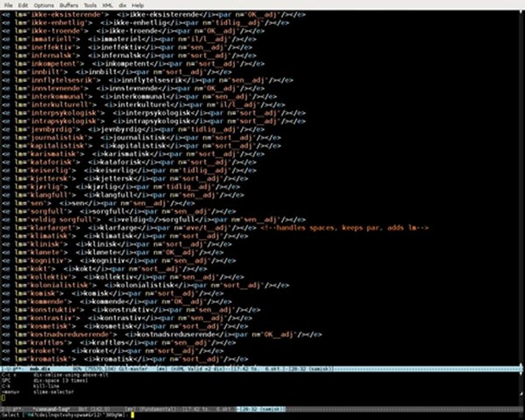Open the Options menu

pos(44,5)
